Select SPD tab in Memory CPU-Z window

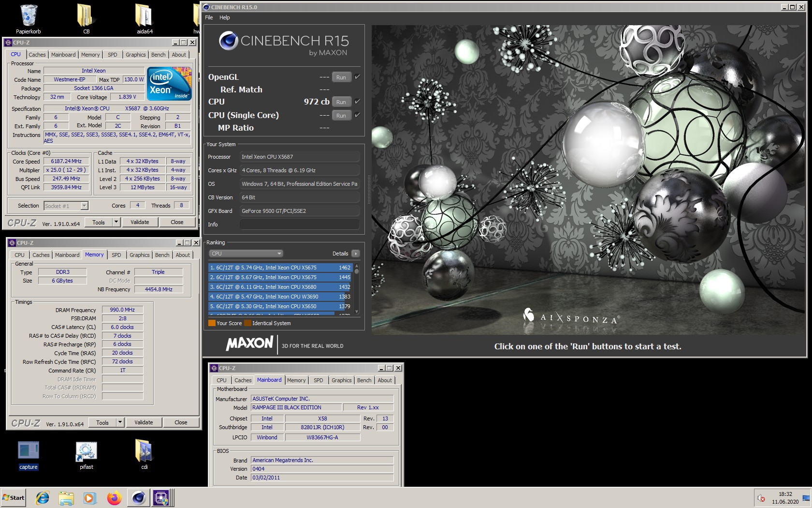tap(116, 255)
